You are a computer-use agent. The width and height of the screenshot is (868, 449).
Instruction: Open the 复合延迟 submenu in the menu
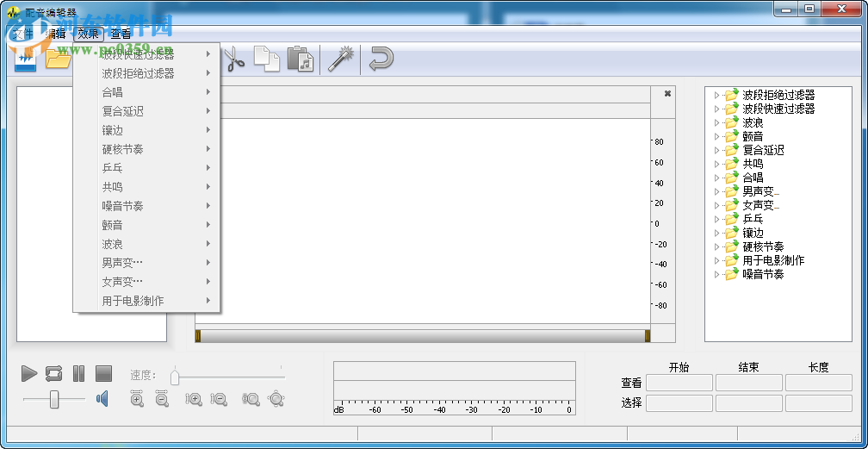146,111
